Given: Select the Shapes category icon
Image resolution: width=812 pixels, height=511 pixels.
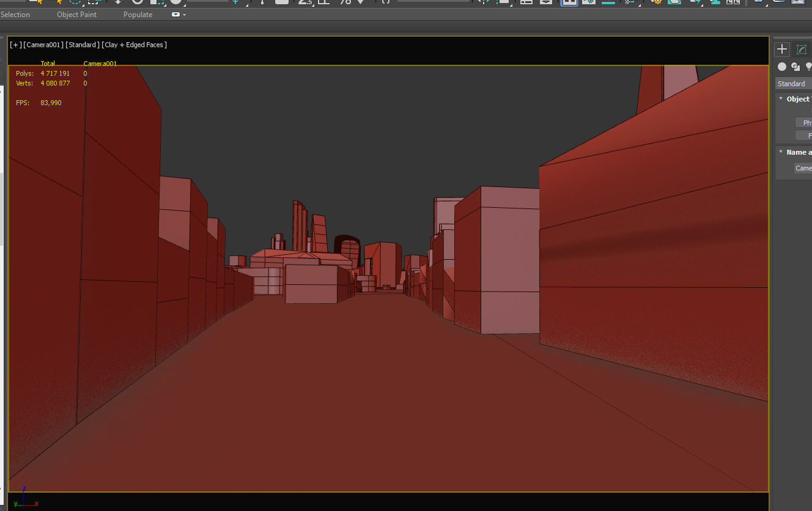Looking at the screenshot, I should click(x=795, y=67).
